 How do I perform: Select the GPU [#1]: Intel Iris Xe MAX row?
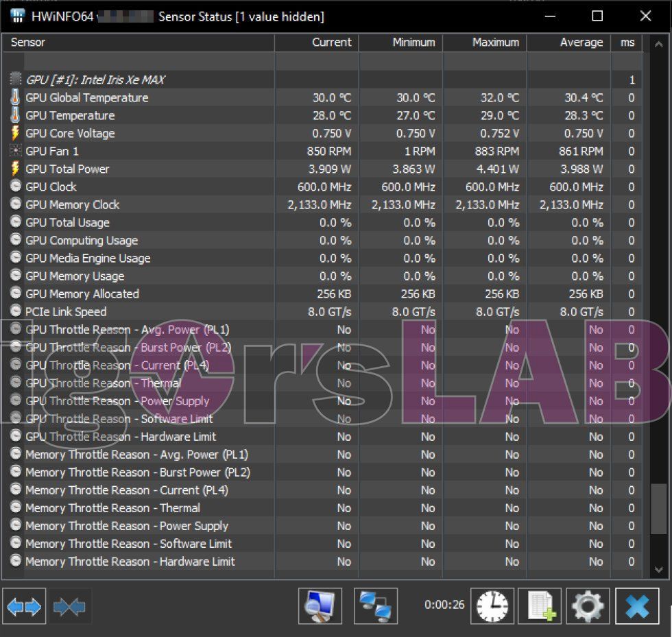point(322,80)
